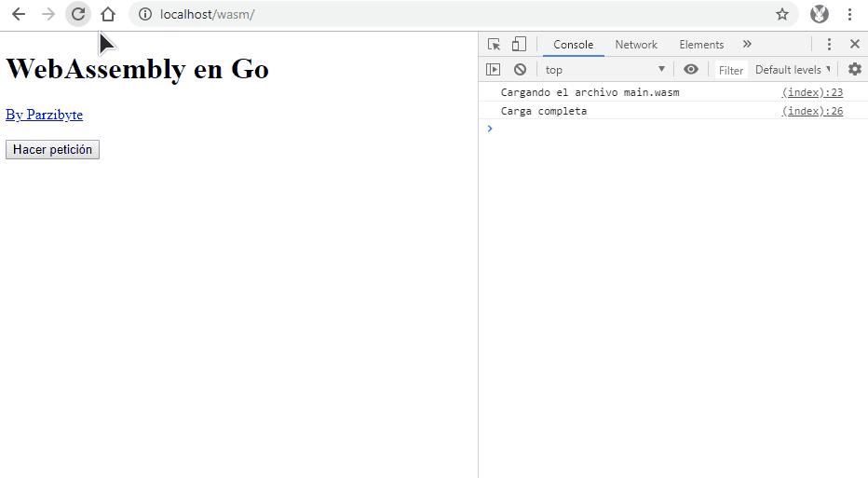Toggle the console sidebar panel
The image size is (868, 478).
pos(494,69)
